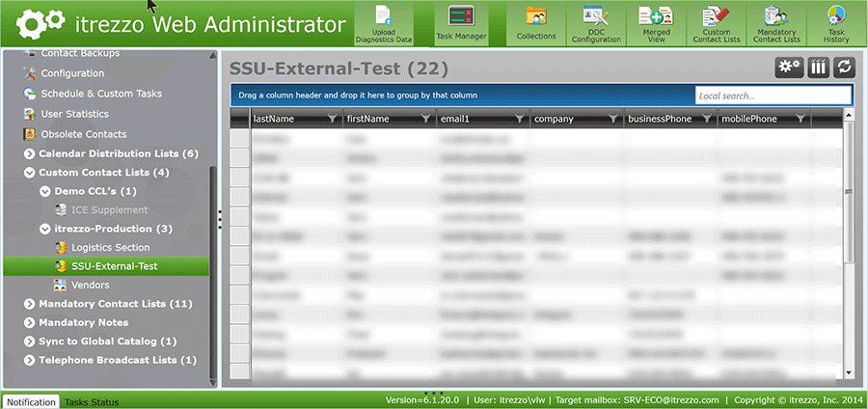Open Mandatory Contact Lists toolbar item
The width and height of the screenshot is (868, 409).
coord(777,24)
